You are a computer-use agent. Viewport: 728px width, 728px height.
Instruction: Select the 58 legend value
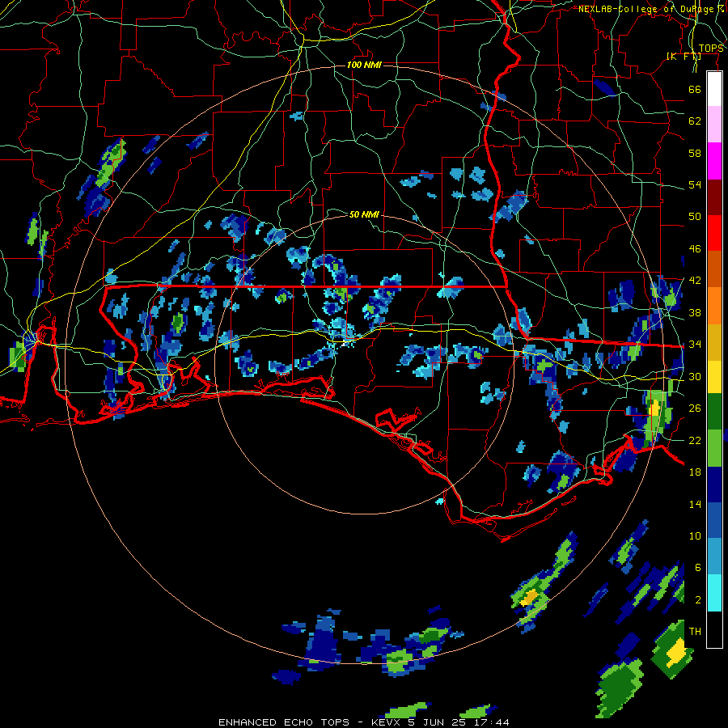tap(695, 153)
